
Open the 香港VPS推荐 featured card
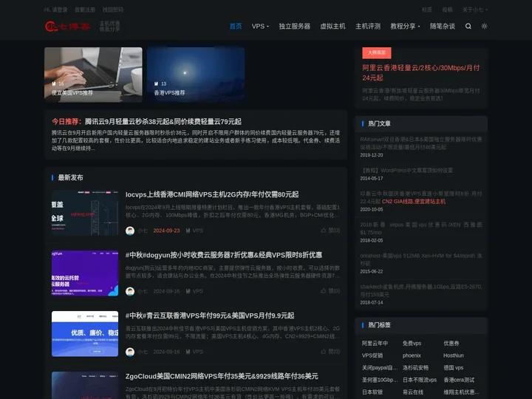click(196, 75)
